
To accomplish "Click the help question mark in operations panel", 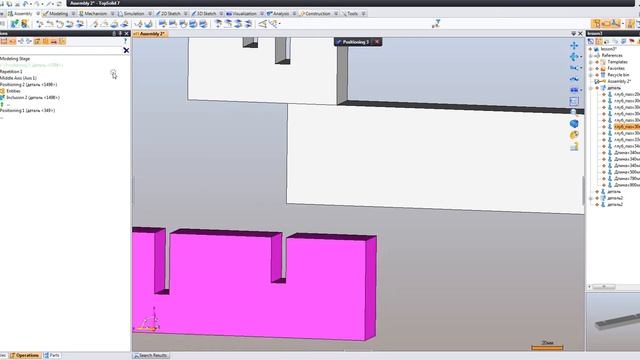I will (125, 41).
